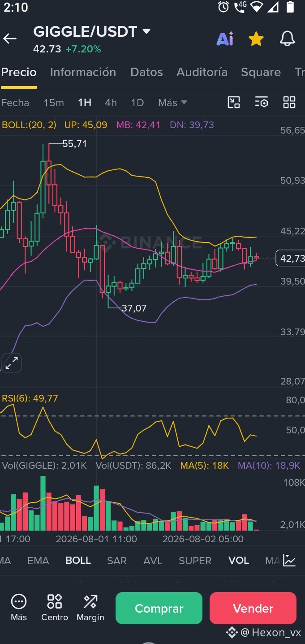Open the Ai assistant icon
This screenshot has height=644, width=305.
[x=225, y=39]
